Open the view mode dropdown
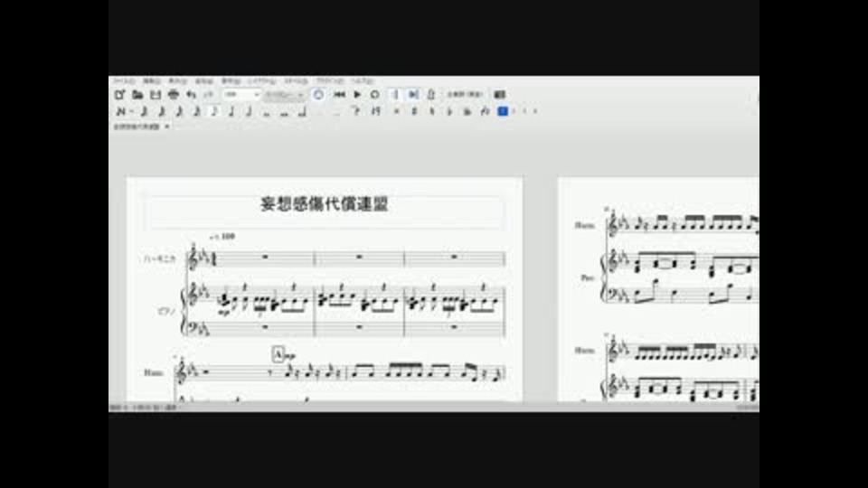 pyautogui.click(x=284, y=95)
